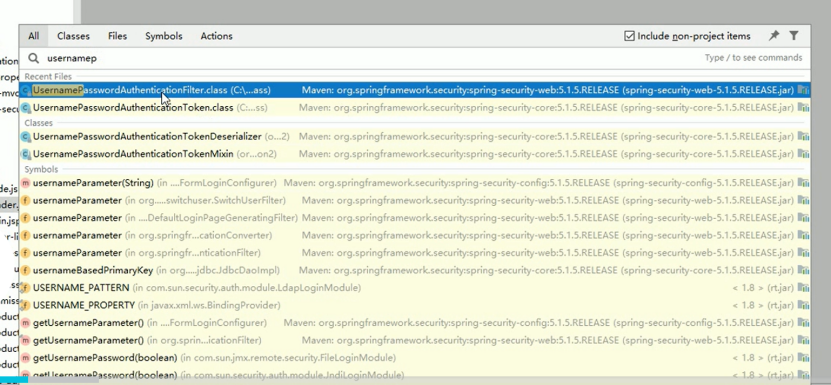This screenshot has width=831, height=385.
Task: Choose usernameParameter in SwitchUserFilter
Action: point(414,200)
